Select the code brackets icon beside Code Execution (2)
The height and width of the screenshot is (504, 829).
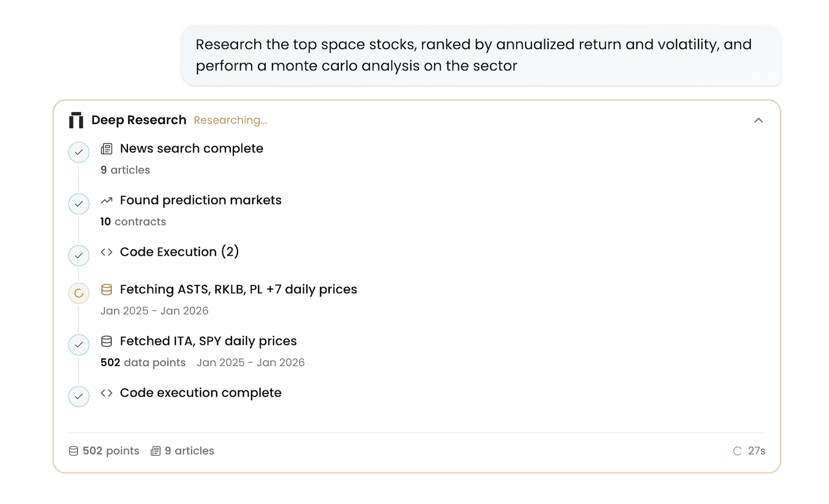[x=106, y=251]
